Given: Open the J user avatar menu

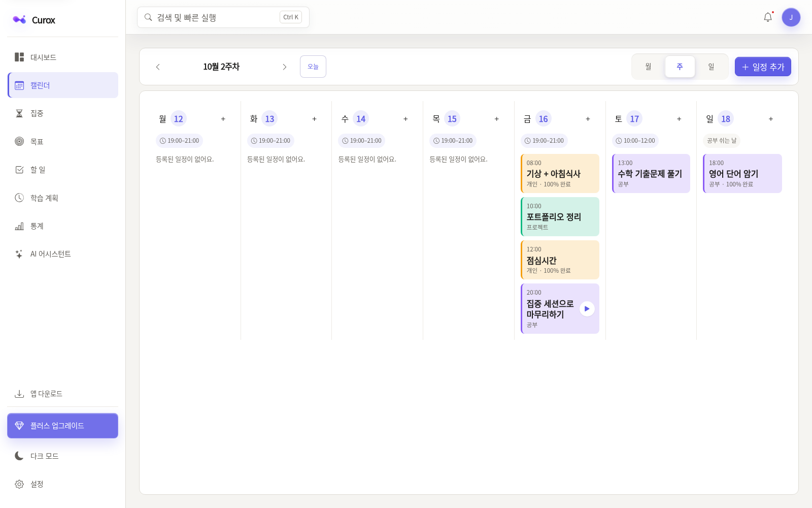Looking at the screenshot, I should [791, 17].
